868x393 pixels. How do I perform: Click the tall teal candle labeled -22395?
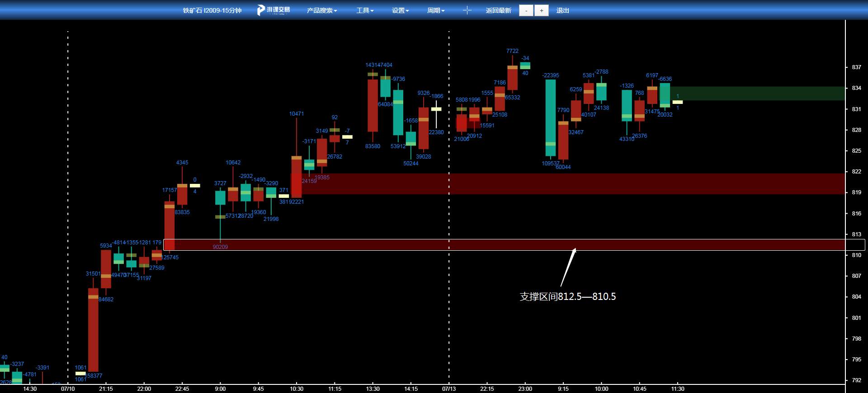click(x=551, y=118)
